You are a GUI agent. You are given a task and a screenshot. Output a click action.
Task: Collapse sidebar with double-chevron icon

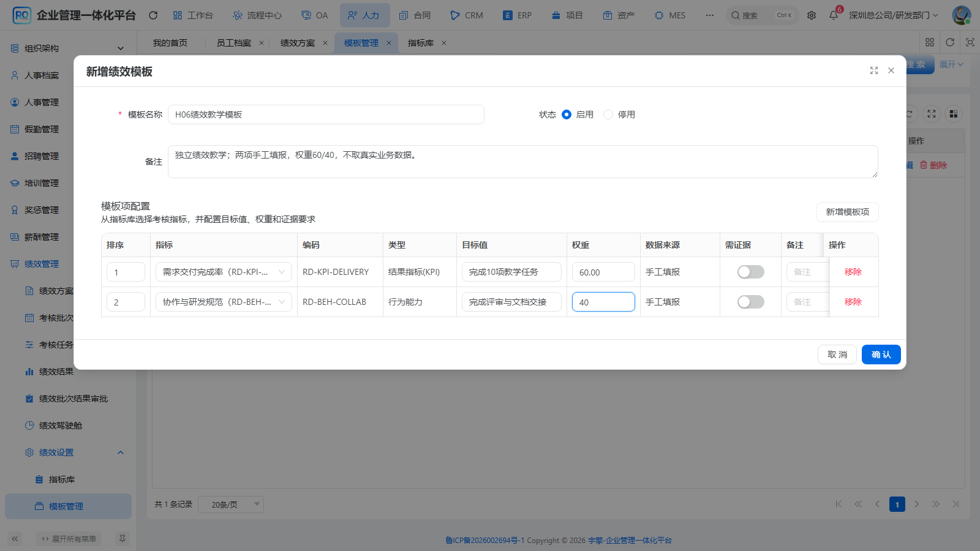point(15,539)
